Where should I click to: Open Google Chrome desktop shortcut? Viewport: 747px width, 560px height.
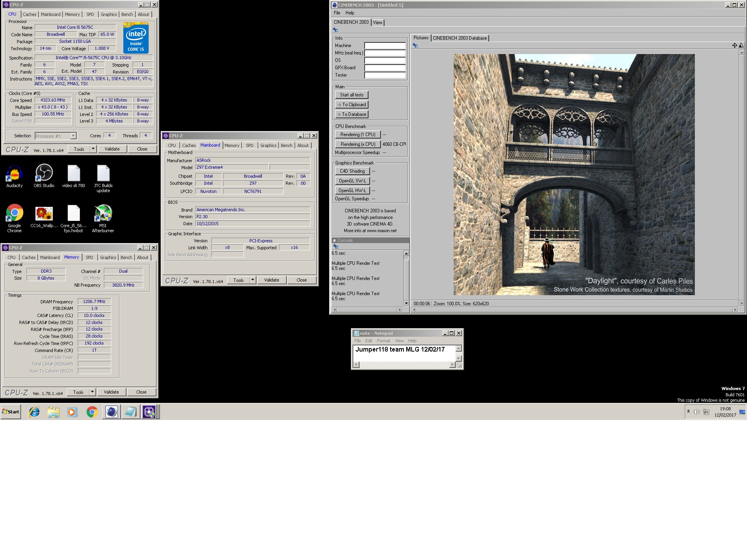[x=14, y=218]
